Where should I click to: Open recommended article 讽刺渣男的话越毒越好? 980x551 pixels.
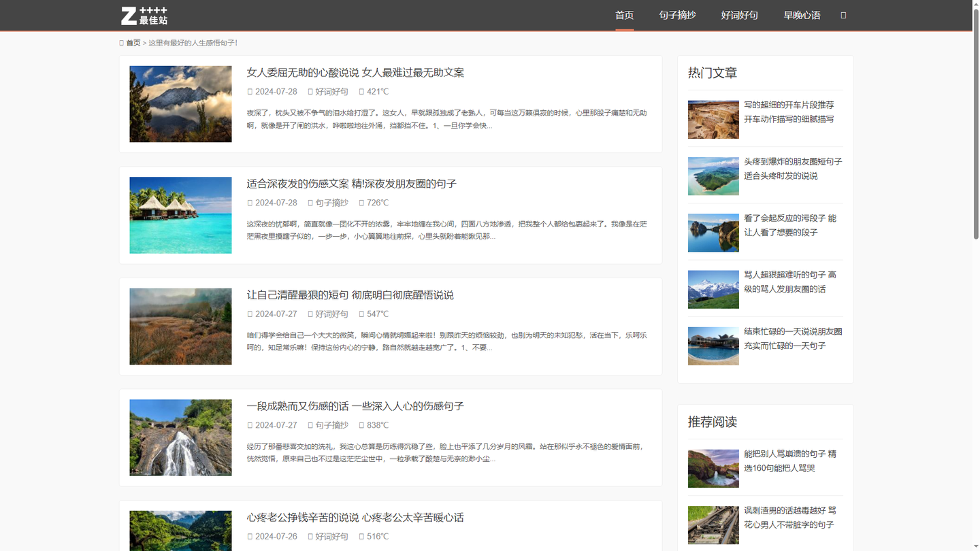coord(790,518)
